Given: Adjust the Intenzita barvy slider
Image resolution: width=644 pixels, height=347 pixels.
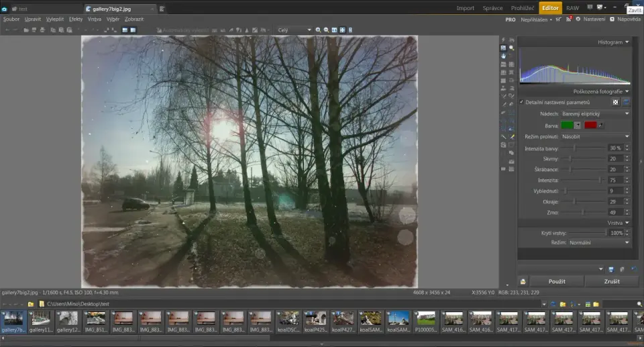Looking at the screenshot, I should 574,148.
